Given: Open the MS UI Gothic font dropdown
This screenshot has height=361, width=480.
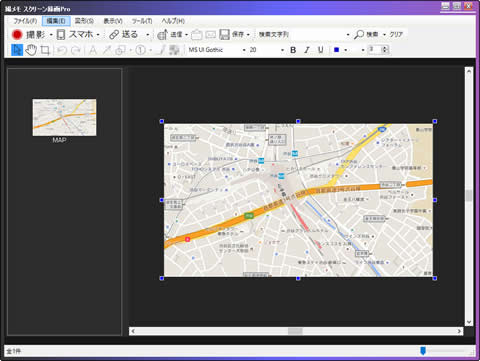Looking at the screenshot, I should 244,50.
